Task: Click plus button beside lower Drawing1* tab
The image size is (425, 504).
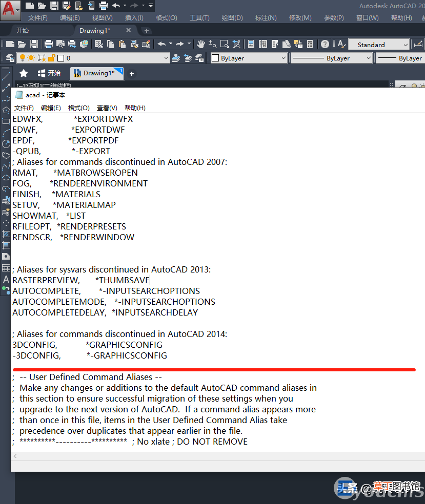Action: (132, 74)
